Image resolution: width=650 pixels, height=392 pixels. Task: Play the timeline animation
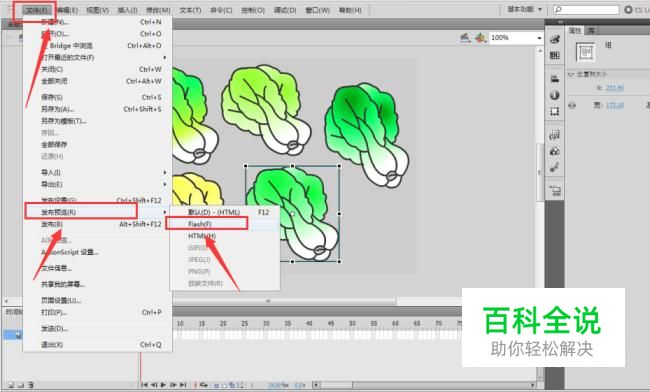click(163, 385)
